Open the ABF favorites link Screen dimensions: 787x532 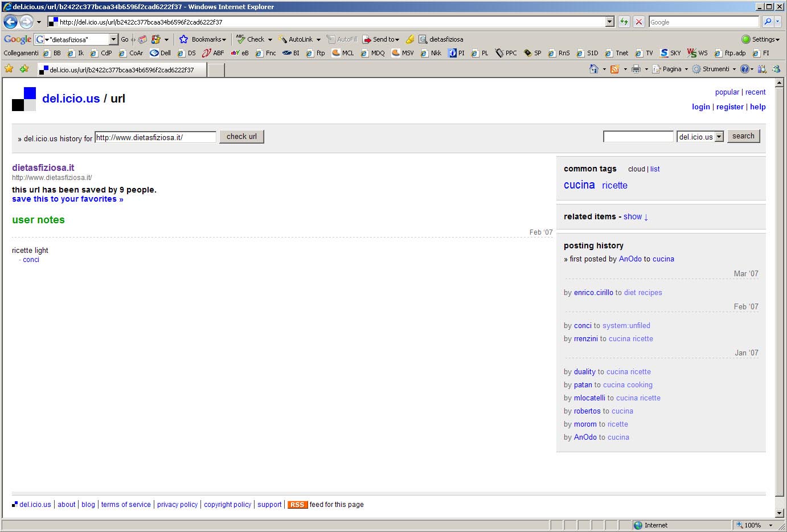[213, 53]
